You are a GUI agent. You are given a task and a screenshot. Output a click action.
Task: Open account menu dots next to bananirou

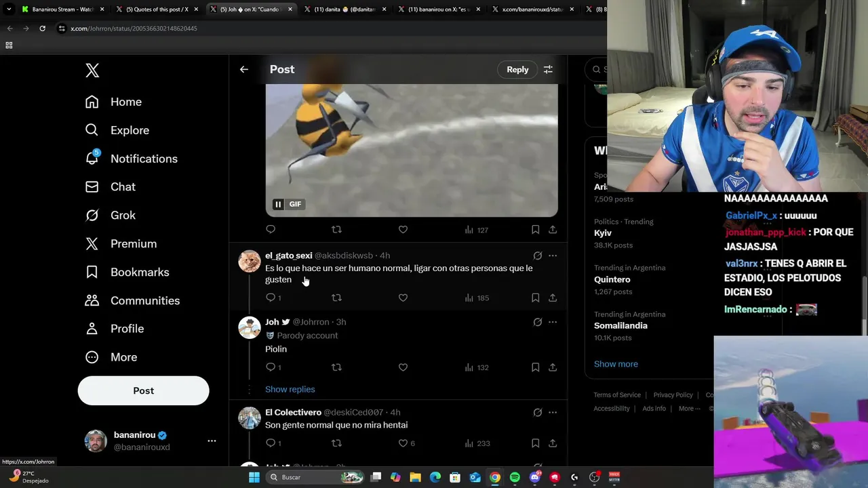212,441
